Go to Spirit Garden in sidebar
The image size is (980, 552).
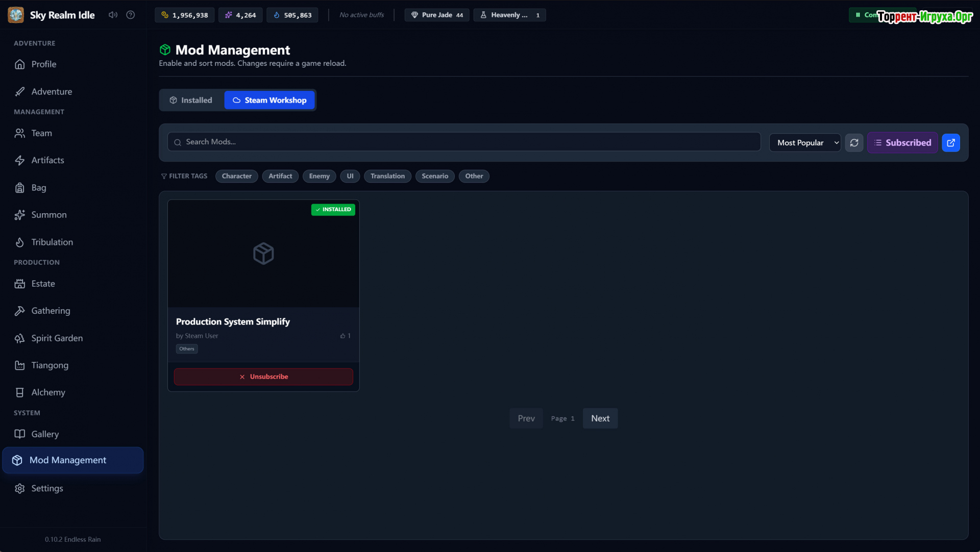[57, 338]
